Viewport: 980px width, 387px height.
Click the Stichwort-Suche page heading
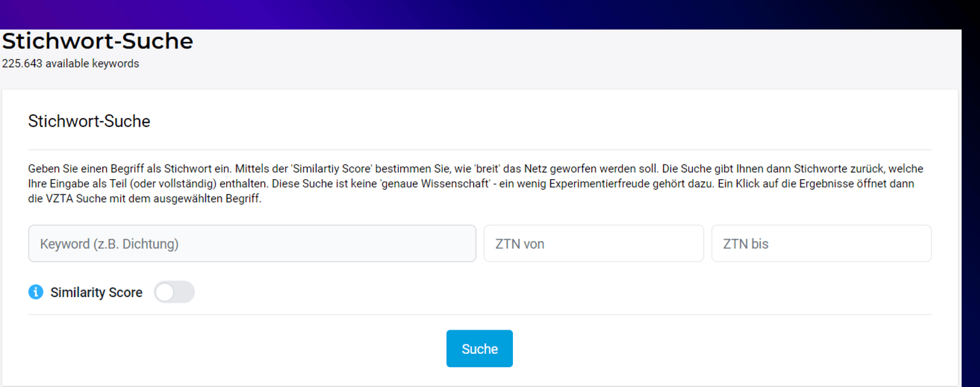(97, 41)
